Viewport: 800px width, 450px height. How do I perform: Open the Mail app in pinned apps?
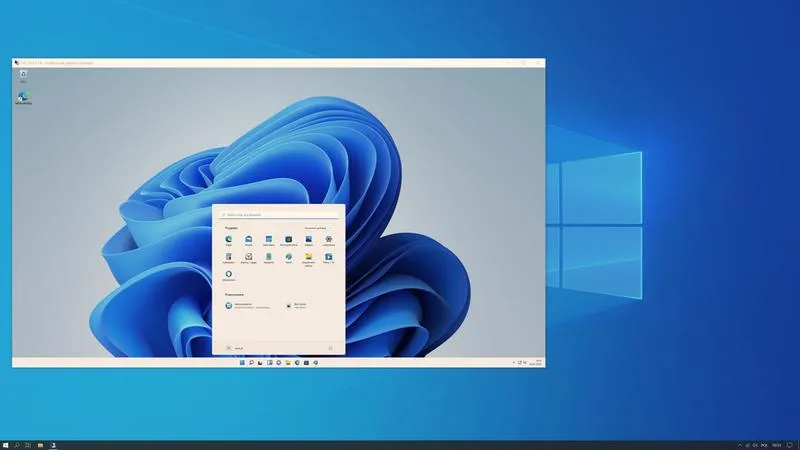(x=248, y=239)
